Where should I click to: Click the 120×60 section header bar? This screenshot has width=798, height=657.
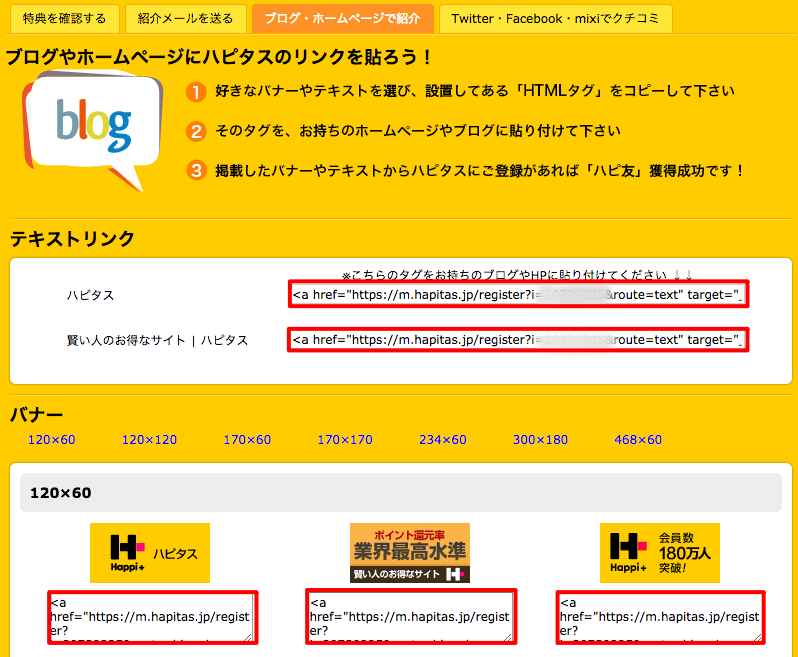tap(401, 493)
